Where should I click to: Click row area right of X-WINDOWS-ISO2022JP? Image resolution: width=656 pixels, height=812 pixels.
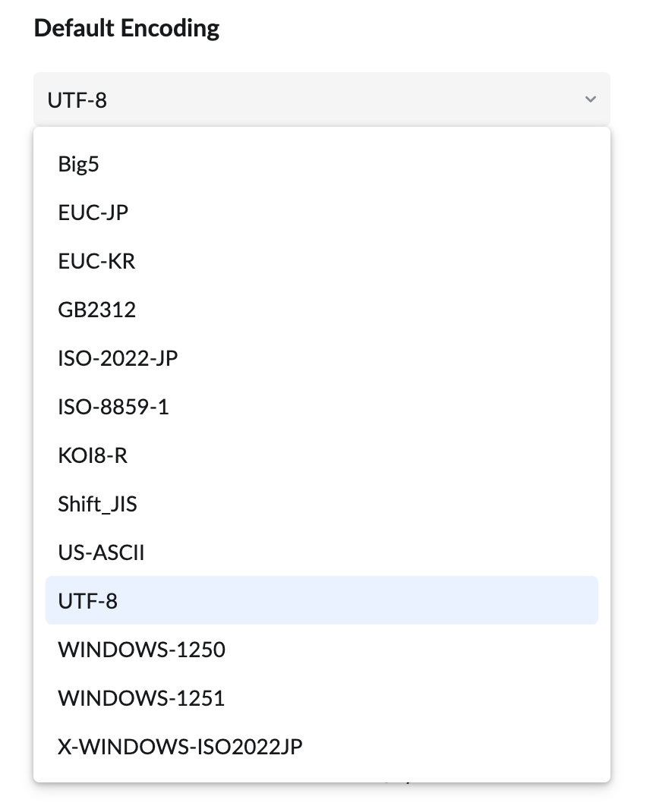(456, 747)
